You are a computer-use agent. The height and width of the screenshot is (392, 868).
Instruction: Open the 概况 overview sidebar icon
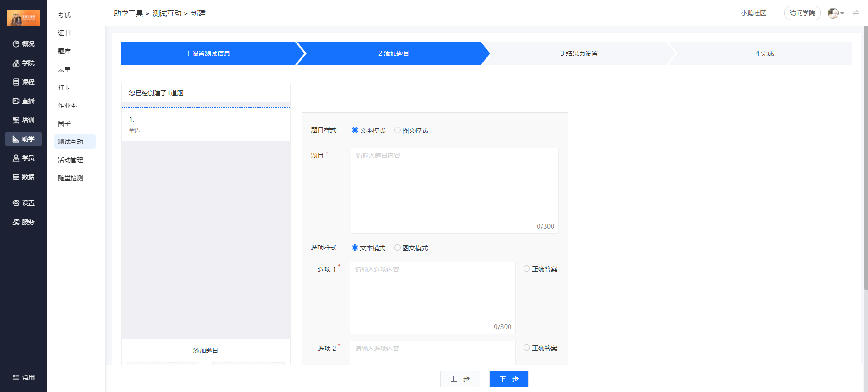[x=16, y=44]
